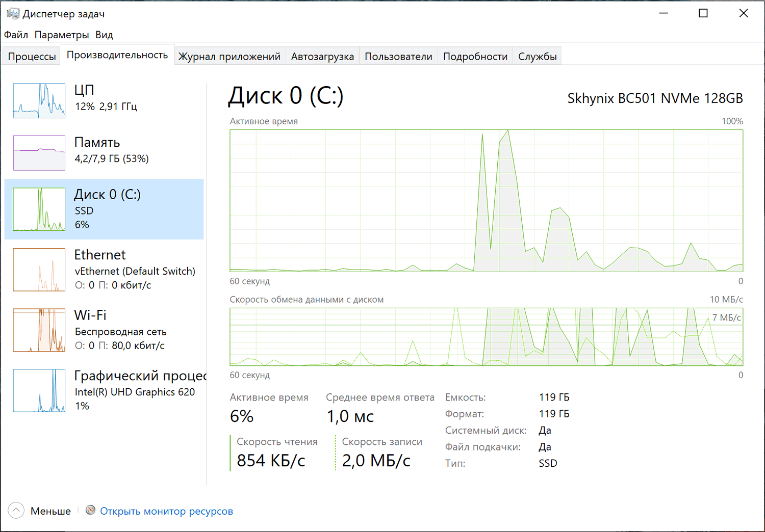Select the Ethernet graph thumbnail
This screenshot has width=765, height=532.
pyautogui.click(x=39, y=270)
